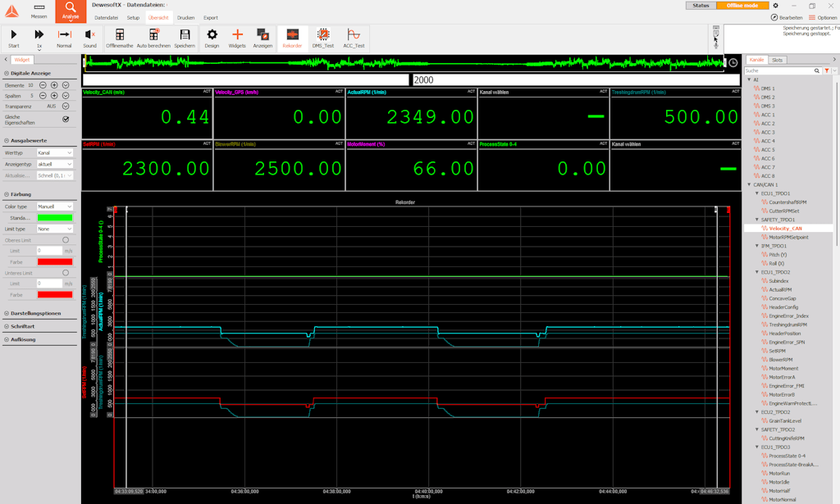This screenshot has width=840, height=504.
Task: Open Anzeigentyp dropdown
Action: (55, 164)
